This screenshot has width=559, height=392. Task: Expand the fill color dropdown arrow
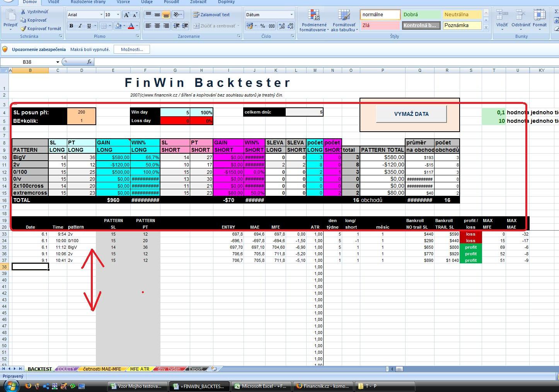(x=124, y=26)
